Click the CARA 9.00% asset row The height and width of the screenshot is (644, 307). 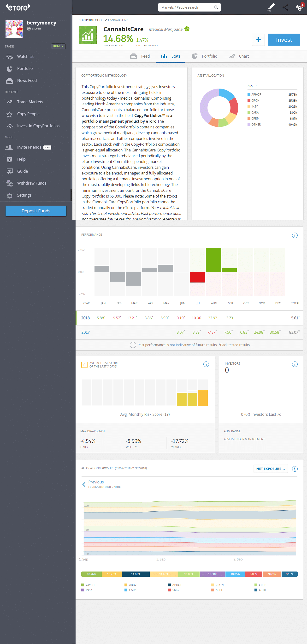[x=272, y=113]
